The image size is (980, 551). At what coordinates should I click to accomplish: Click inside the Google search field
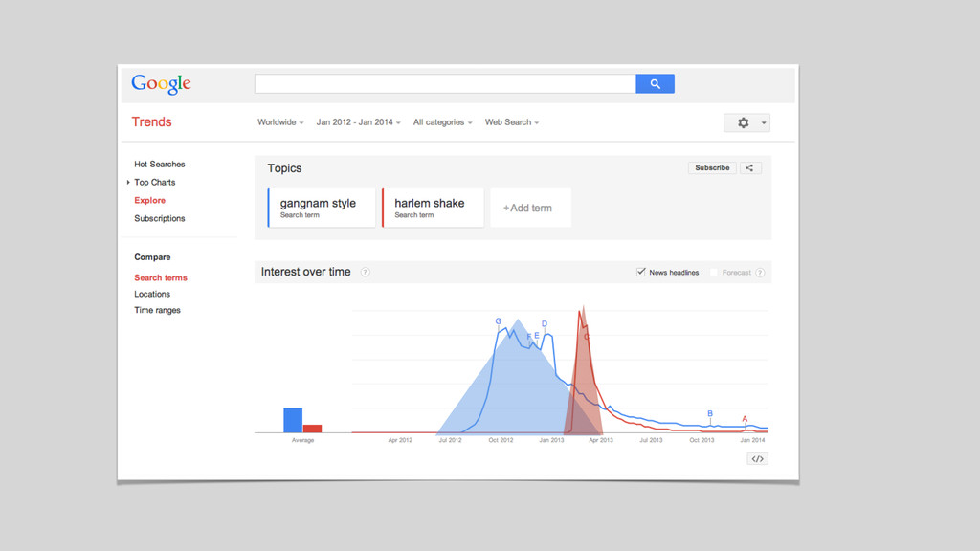click(445, 84)
